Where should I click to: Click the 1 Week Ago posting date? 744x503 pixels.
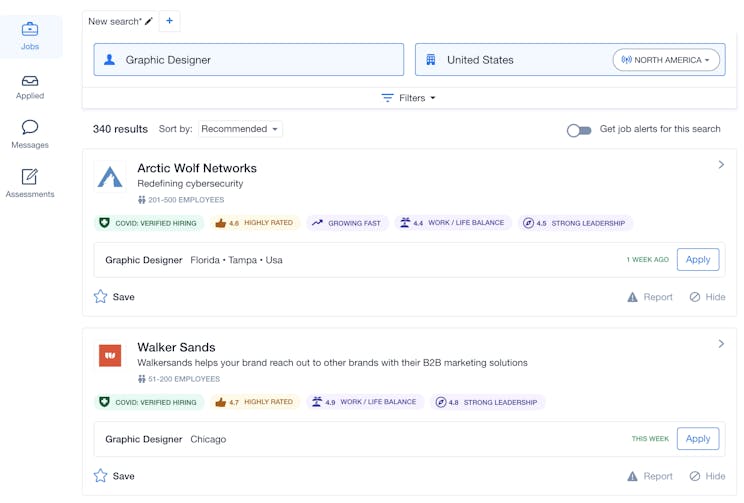tap(647, 260)
